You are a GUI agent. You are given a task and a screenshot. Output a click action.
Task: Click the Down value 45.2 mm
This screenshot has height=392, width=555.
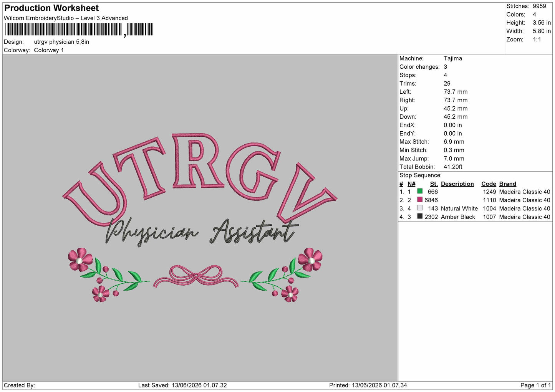pyautogui.click(x=456, y=117)
